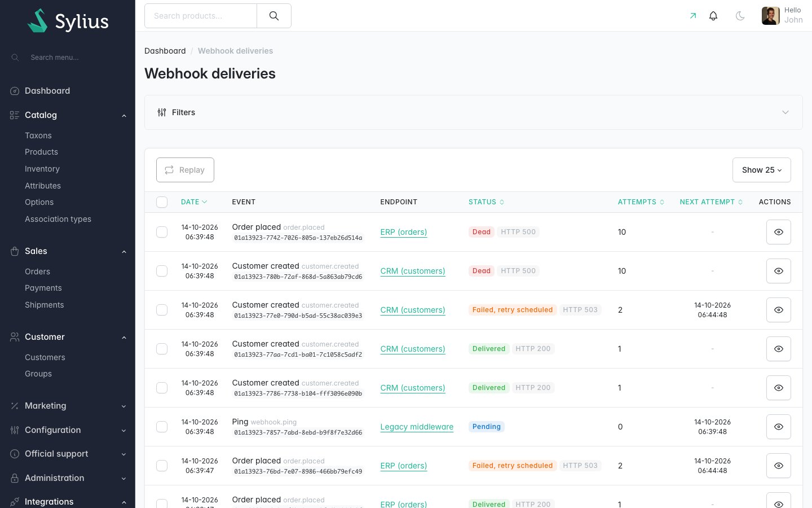This screenshot has height=508, width=812.
Task: Sort table by Date column
Action: click(194, 202)
